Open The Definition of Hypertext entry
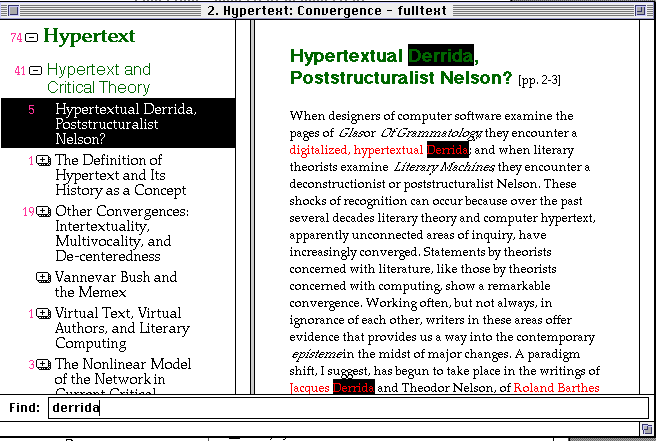The width and height of the screenshot is (656, 441). pos(120,175)
